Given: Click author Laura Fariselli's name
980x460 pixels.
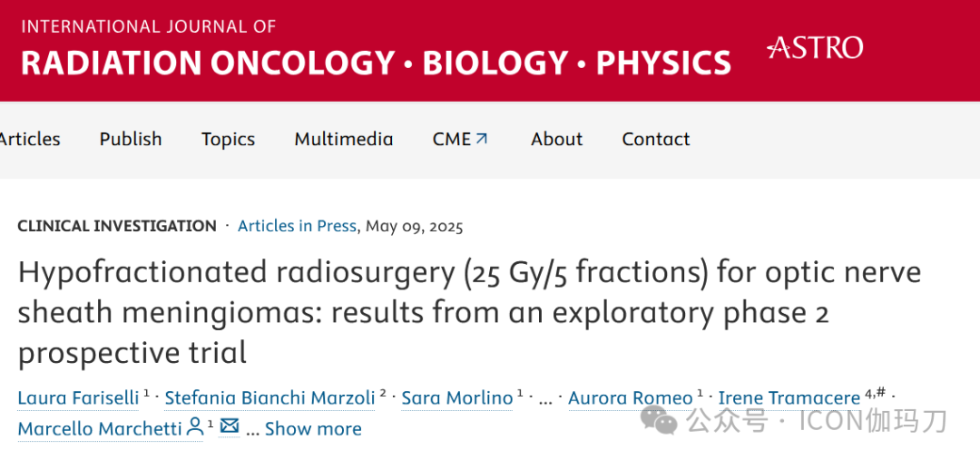Looking at the screenshot, I should [78, 397].
